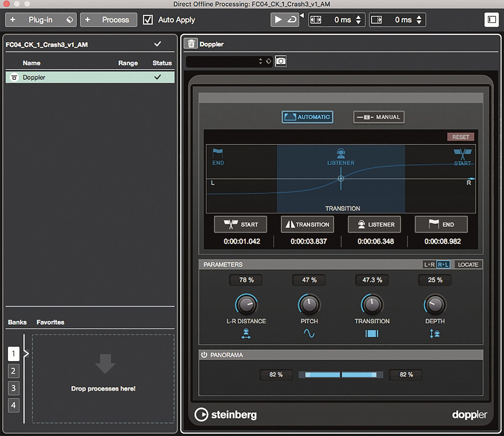504x436 pixels.
Task: Select the LISTENER marker button with headphone icon
Action: click(x=374, y=224)
